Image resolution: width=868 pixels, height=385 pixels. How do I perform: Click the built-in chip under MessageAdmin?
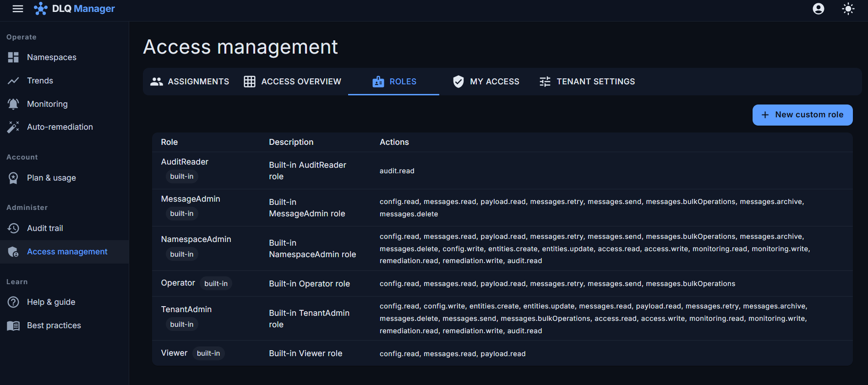(182, 214)
